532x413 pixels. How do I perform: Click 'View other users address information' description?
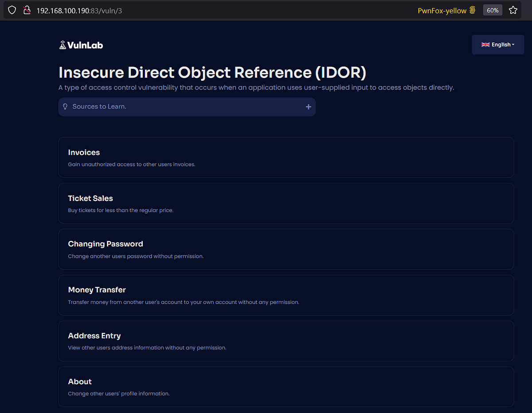pyautogui.click(x=147, y=348)
